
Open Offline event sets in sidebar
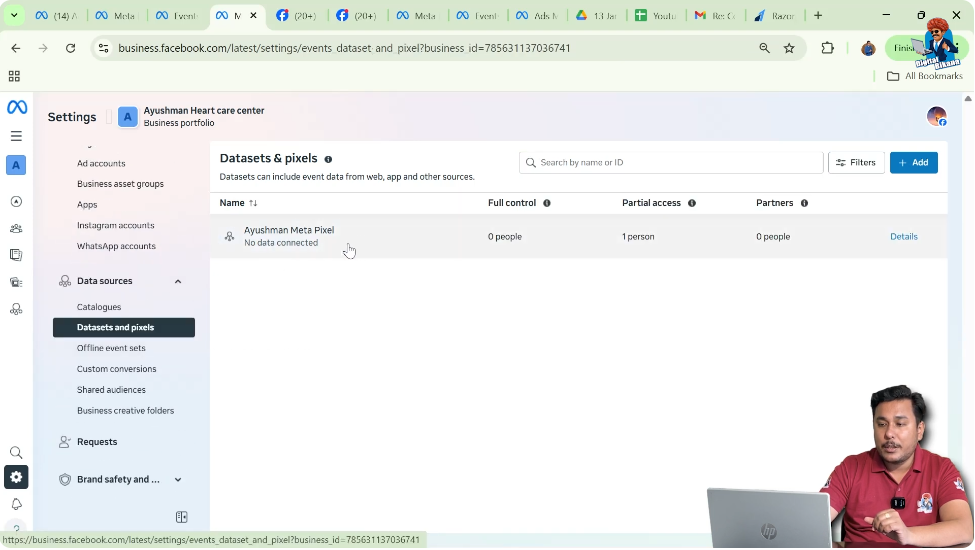tap(111, 348)
